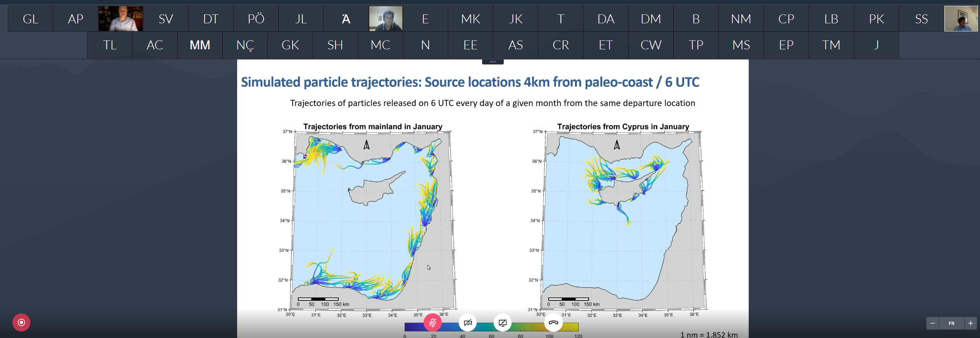Select participant tile GL

click(x=30, y=19)
